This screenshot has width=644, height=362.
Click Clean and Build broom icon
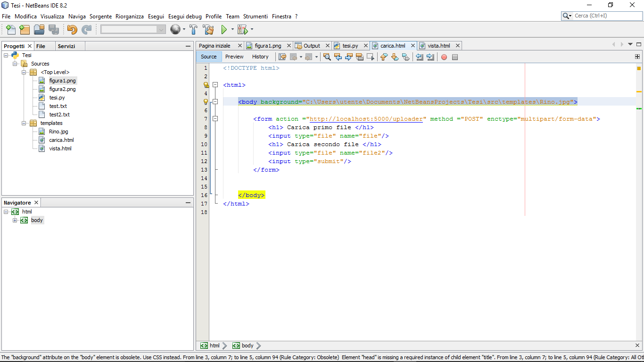[208, 30]
